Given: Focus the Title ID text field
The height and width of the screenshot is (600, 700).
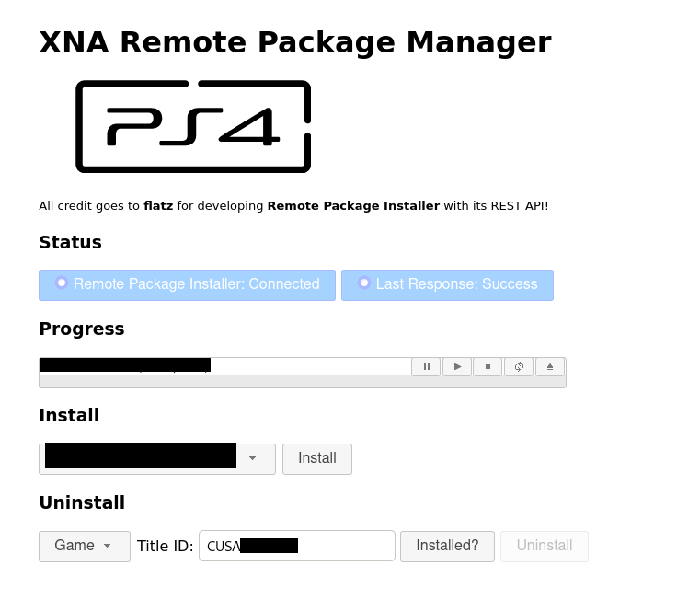Looking at the screenshot, I should pyautogui.click(x=297, y=546).
